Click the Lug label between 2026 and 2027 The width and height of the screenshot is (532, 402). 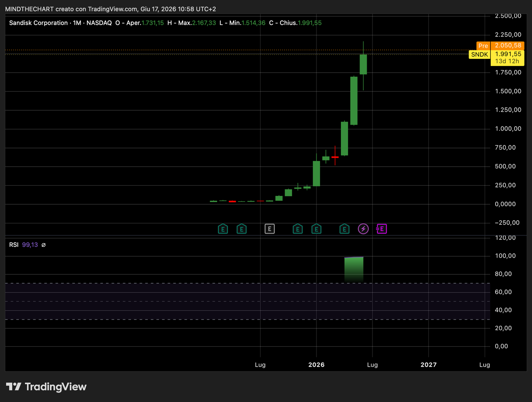pos(372,365)
